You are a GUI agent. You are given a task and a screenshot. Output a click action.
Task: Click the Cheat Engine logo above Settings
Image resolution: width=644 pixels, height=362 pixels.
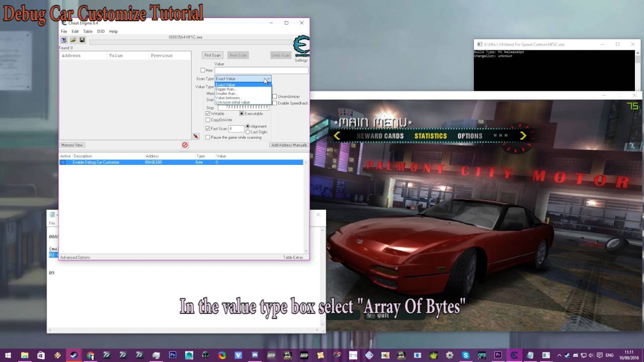pyautogui.click(x=301, y=46)
